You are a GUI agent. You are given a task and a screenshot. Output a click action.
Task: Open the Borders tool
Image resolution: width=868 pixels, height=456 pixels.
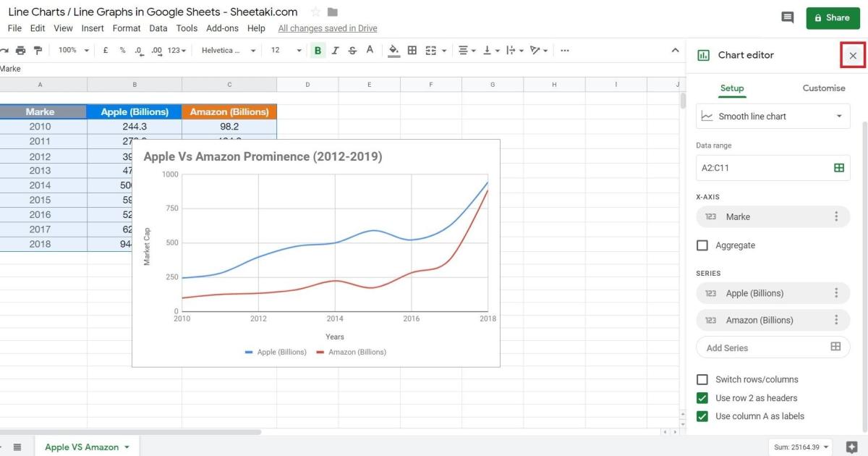(x=412, y=50)
